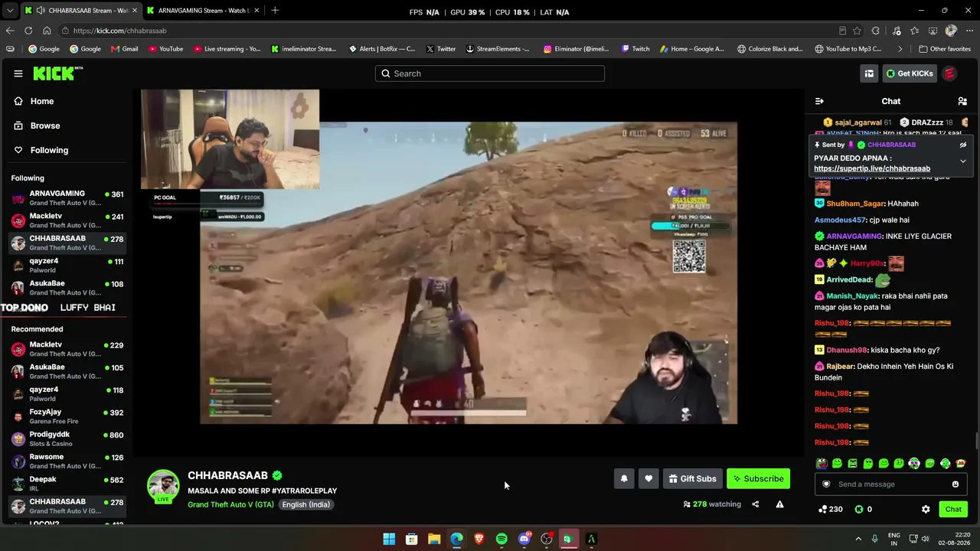The height and width of the screenshot is (551, 980).
Task: Click the shield badge icon in message box
Action: pos(826,484)
